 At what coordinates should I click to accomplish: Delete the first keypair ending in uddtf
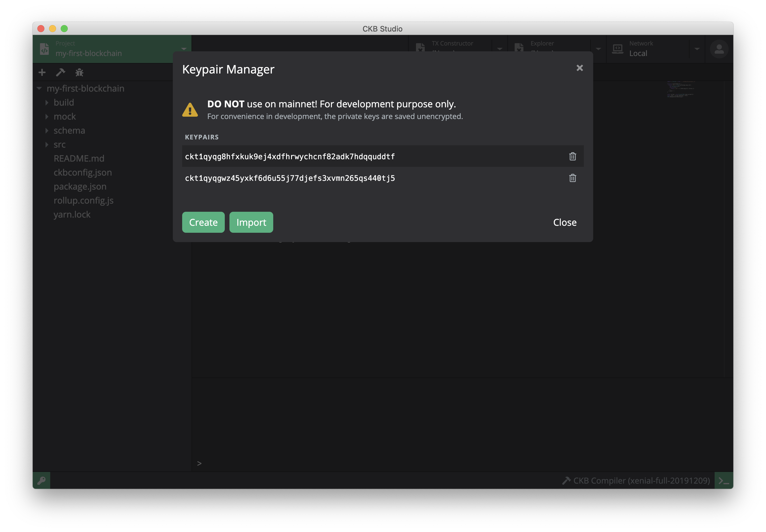point(572,156)
